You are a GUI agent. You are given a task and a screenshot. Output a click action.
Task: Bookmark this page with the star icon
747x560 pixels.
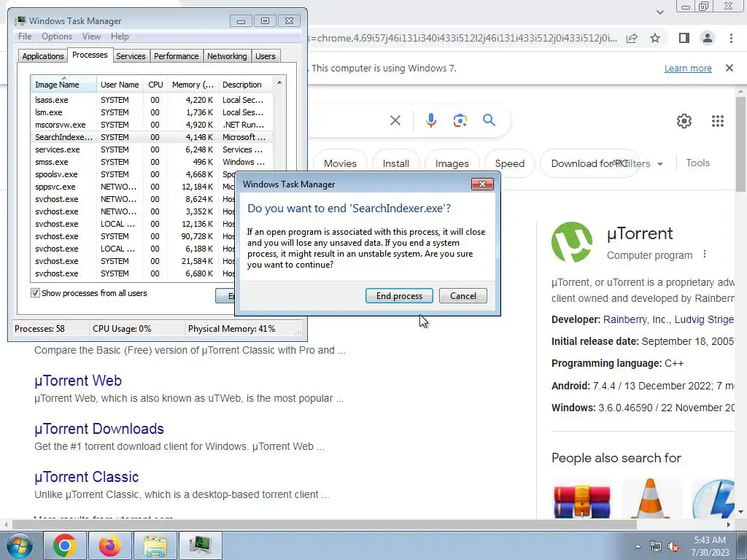[x=655, y=38]
